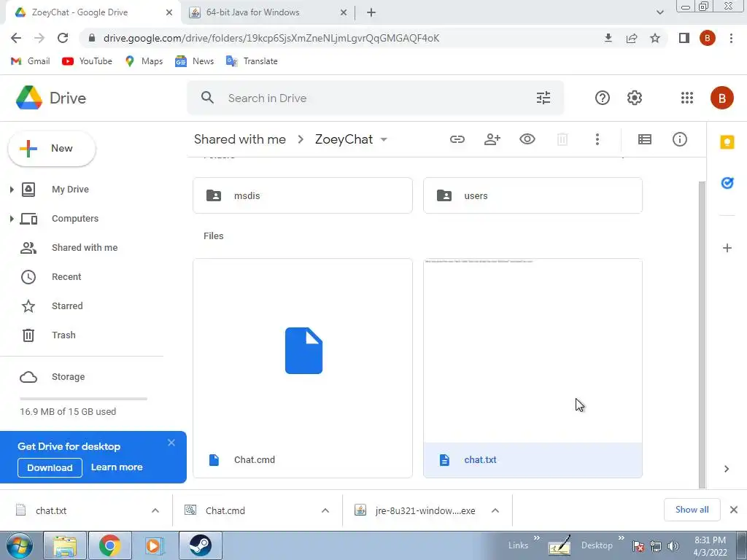Viewport: 747px width, 560px height.
Task: Click the Get add-ons plus icon
Action: (727, 248)
